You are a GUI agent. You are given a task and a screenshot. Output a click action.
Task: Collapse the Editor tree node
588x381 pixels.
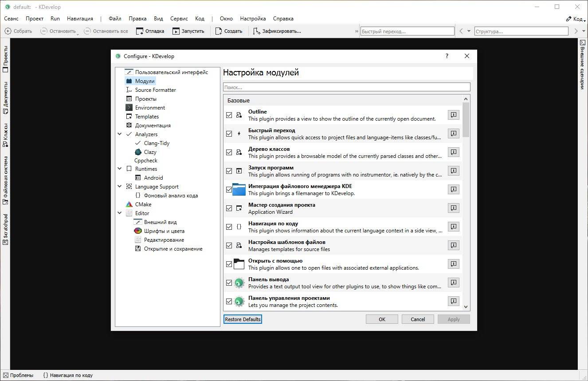pyautogui.click(x=120, y=213)
